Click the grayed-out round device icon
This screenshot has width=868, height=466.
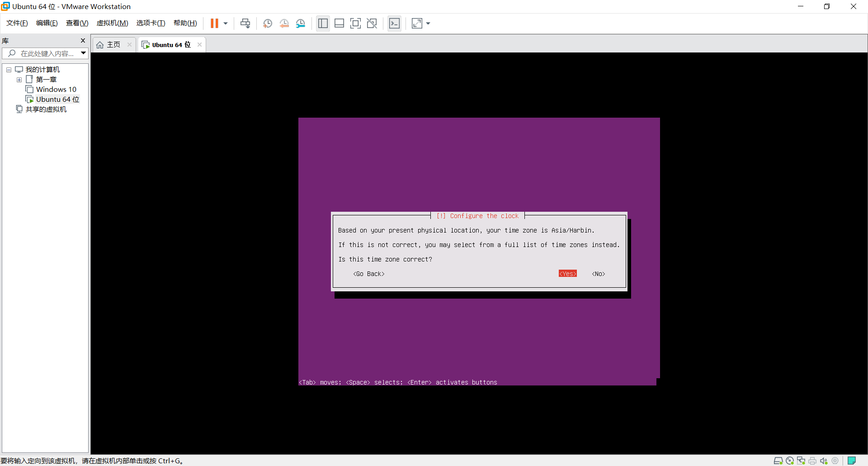tap(835, 461)
